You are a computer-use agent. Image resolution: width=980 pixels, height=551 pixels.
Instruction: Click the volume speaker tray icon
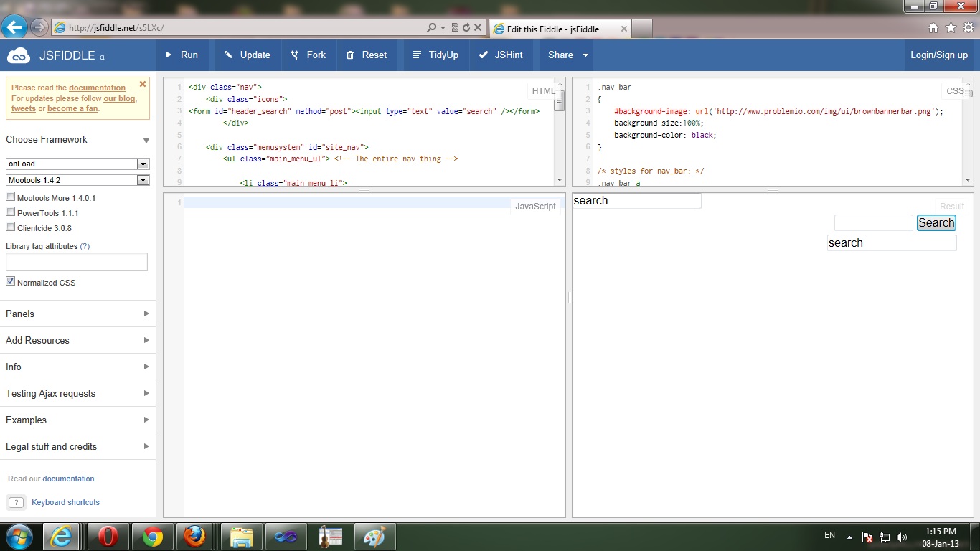[902, 537]
